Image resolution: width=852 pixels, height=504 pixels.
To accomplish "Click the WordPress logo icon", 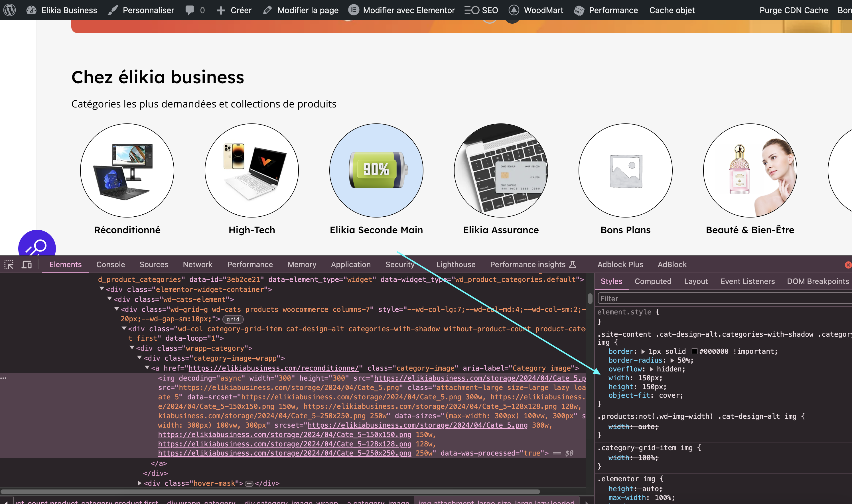I will point(9,10).
